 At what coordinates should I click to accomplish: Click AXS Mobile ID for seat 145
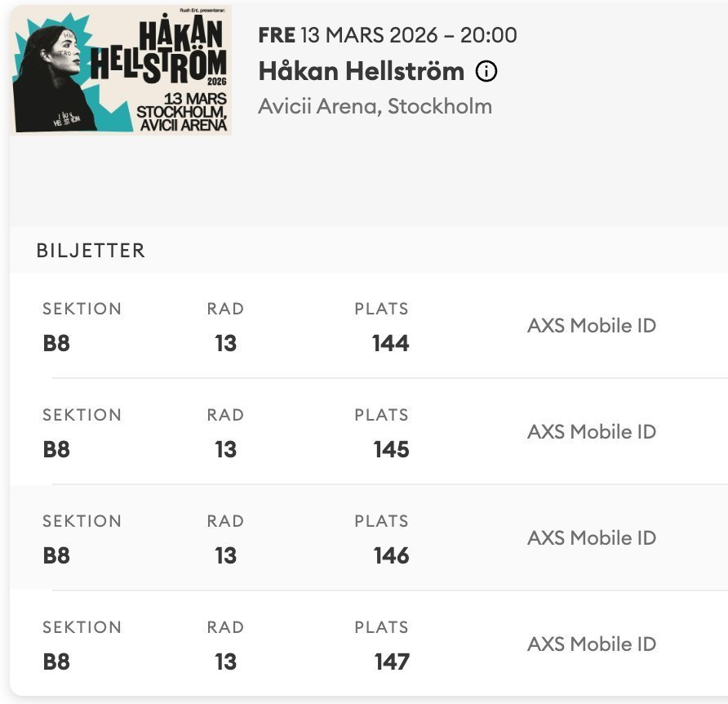[x=591, y=432]
